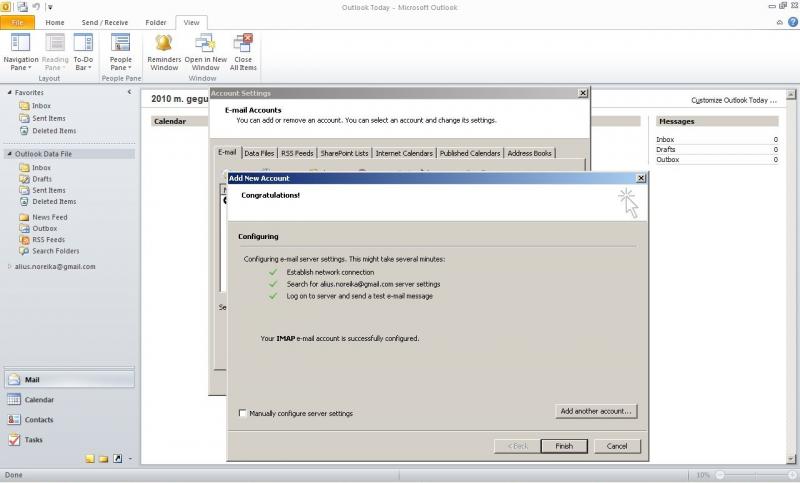Click Add another account button
The width and height of the screenshot is (800, 483).
(x=596, y=411)
